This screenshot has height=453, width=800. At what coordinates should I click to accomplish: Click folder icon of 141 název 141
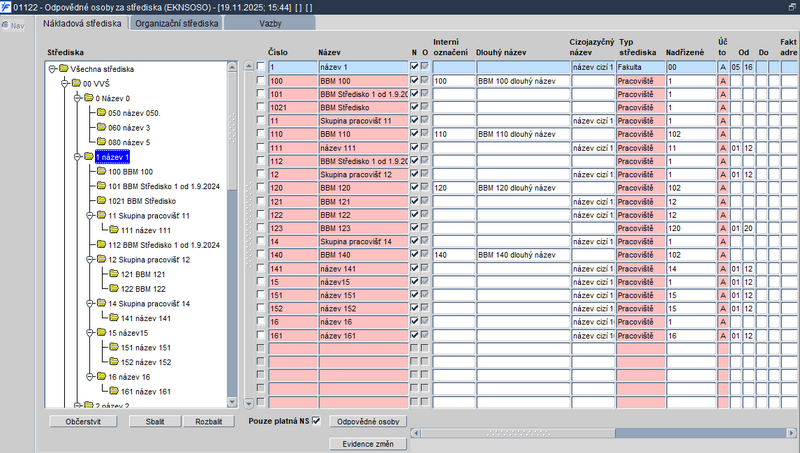114,318
